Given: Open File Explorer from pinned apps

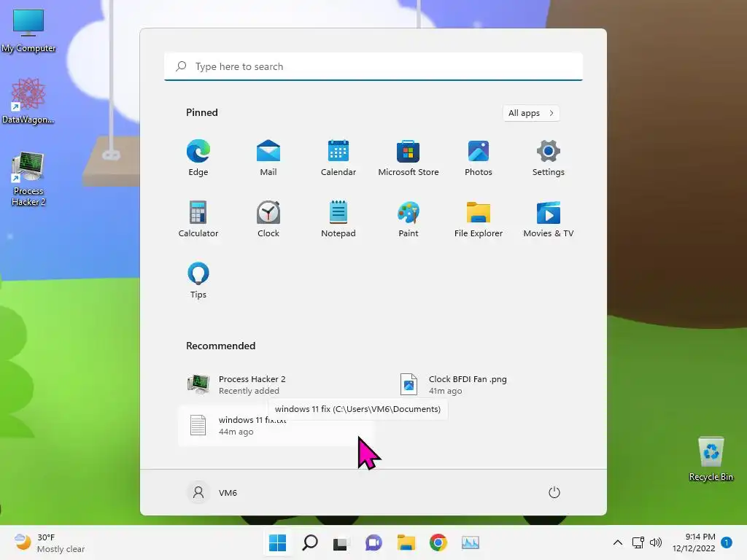Looking at the screenshot, I should pyautogui.click(x=479, y=219).
